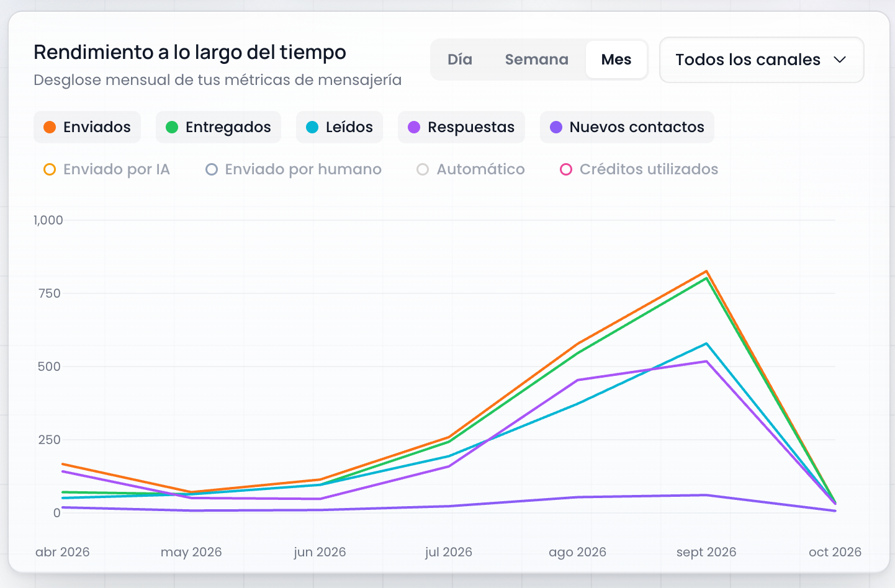Click the 750 y-axis value
This screenshot has width=895, height=588.
(x=50, y=293)
